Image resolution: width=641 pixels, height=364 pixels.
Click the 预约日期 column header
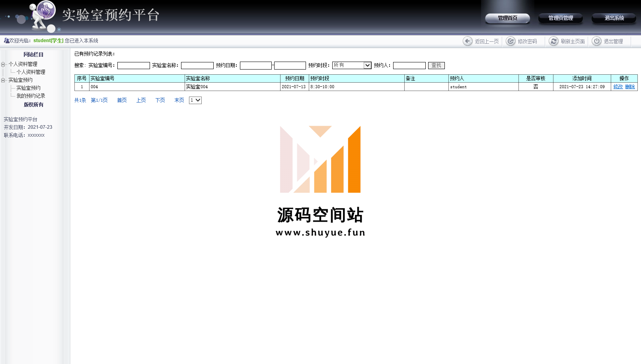pyautogui.click(x=294, y=78)
